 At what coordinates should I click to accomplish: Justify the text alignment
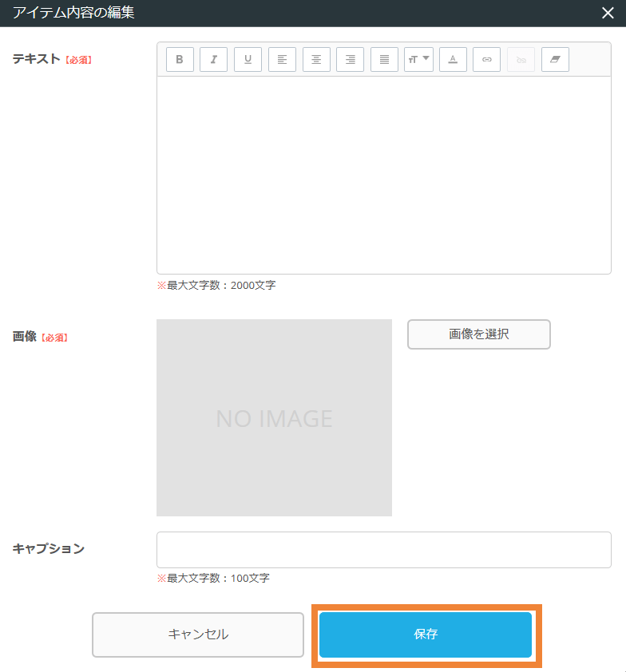click(384, 59)
